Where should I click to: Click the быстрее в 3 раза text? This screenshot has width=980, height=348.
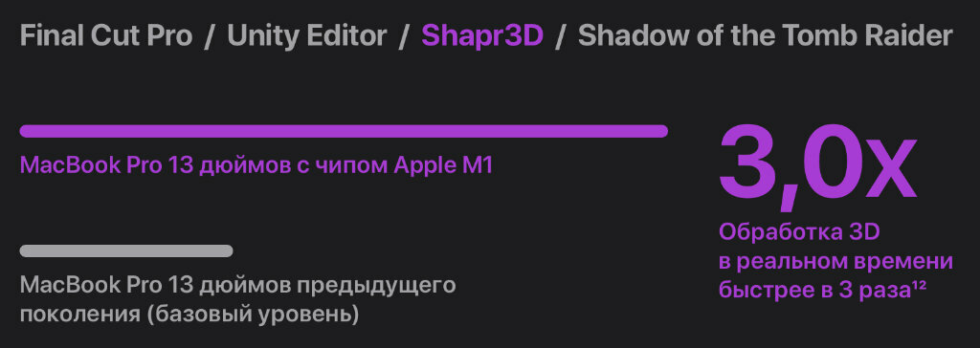pos(814,290)
